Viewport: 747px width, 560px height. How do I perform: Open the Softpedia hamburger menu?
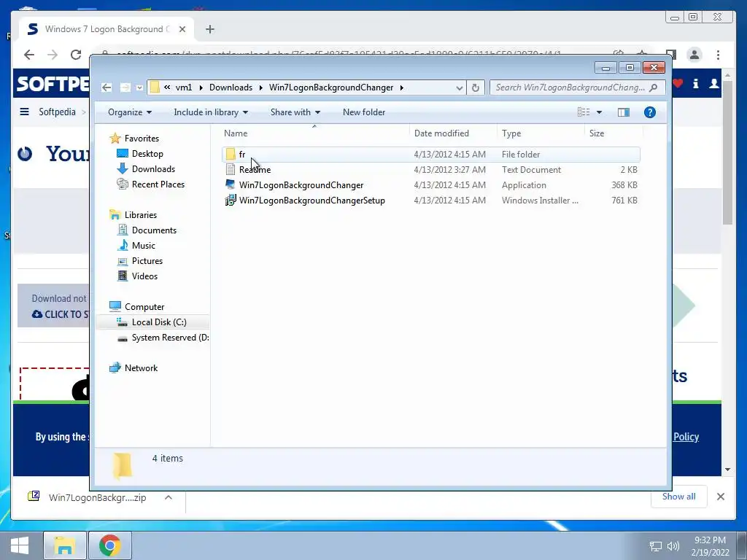tap(24, 112)
